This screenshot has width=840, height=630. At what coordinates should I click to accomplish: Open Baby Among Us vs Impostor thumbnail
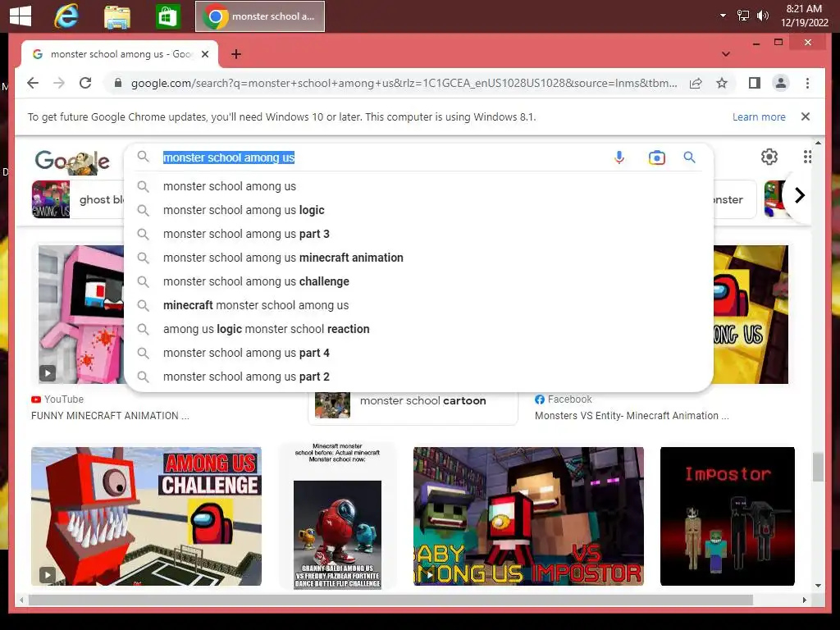point(528,516)
